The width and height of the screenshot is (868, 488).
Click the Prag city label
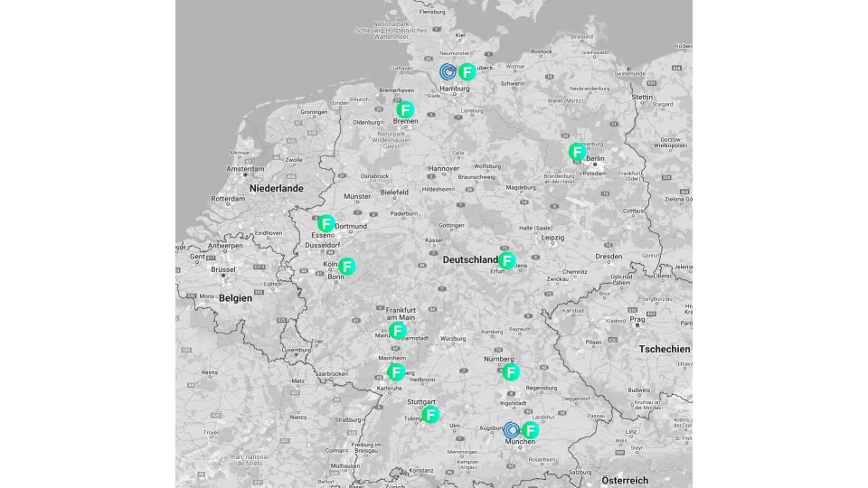pos(637,319)
